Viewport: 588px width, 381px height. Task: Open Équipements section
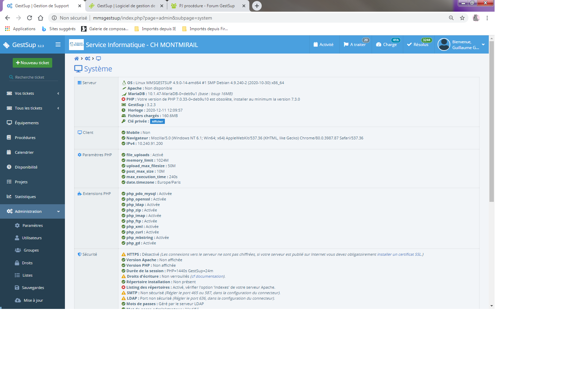(x=27, y=123)
